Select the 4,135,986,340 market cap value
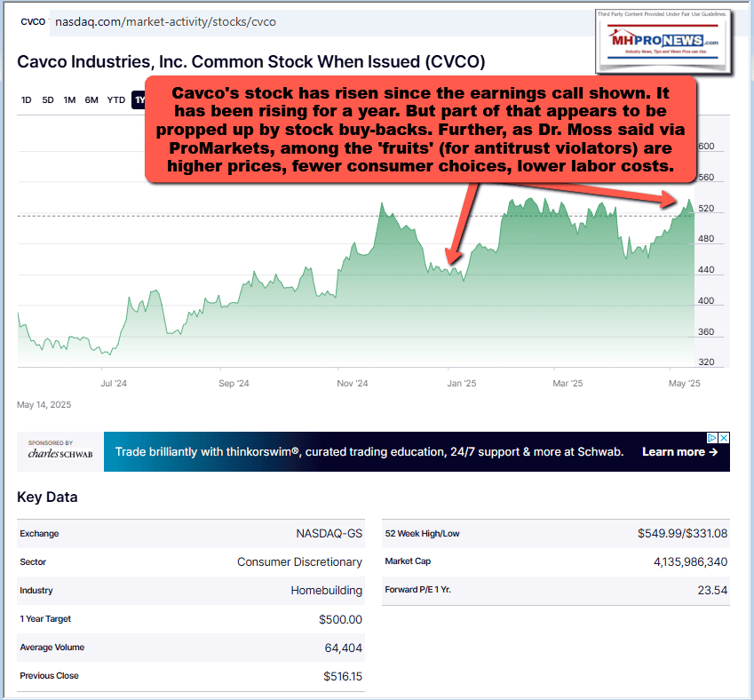Viewport: 754px width, 700px height. point(691,562)
